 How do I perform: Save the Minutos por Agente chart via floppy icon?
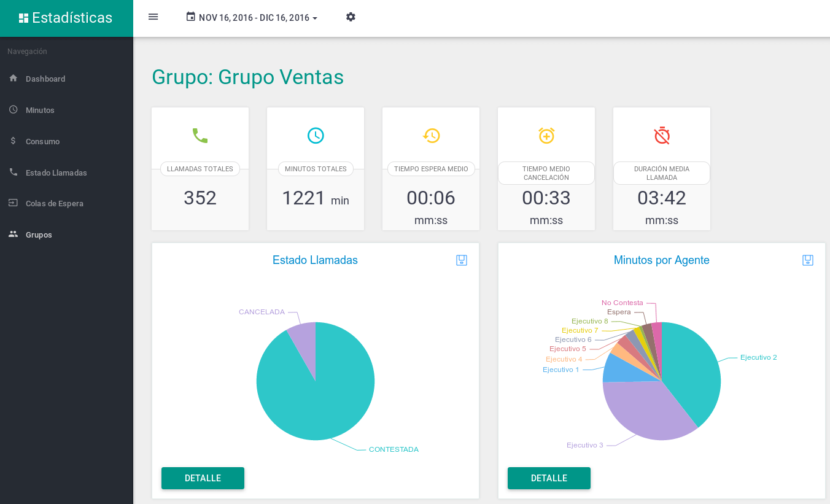click(808, 260)
